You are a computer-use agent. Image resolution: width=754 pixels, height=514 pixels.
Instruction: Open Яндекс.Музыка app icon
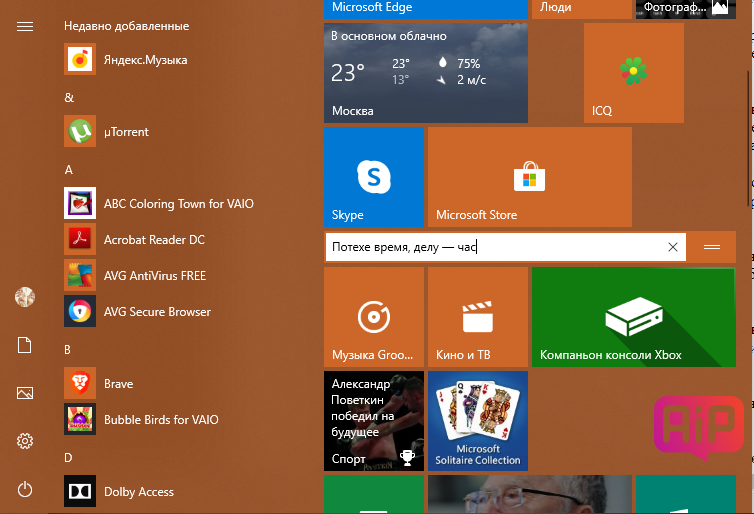80,59
